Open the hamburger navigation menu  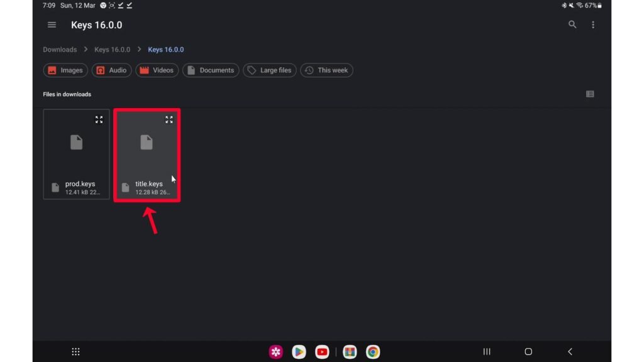[x=52, y=25]
